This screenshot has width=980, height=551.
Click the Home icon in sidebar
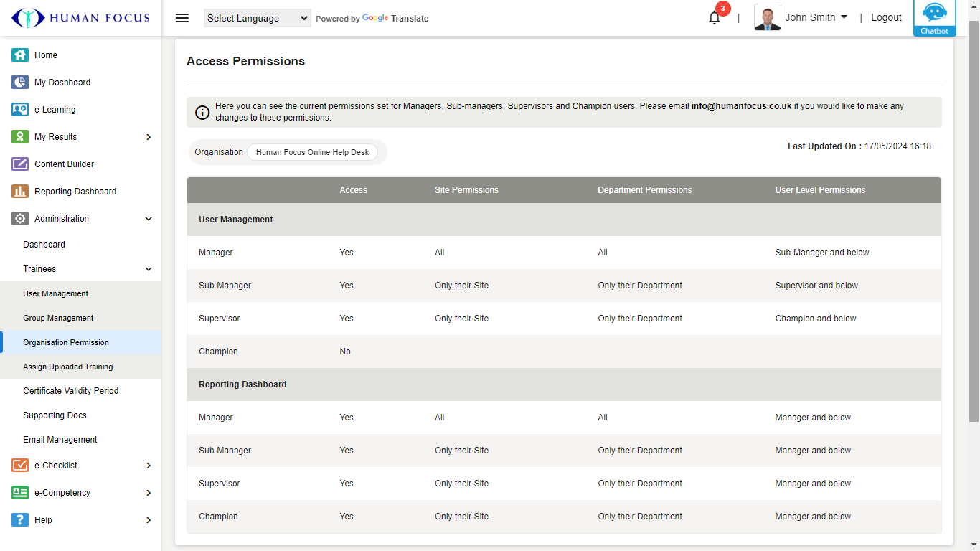(20, 55)
